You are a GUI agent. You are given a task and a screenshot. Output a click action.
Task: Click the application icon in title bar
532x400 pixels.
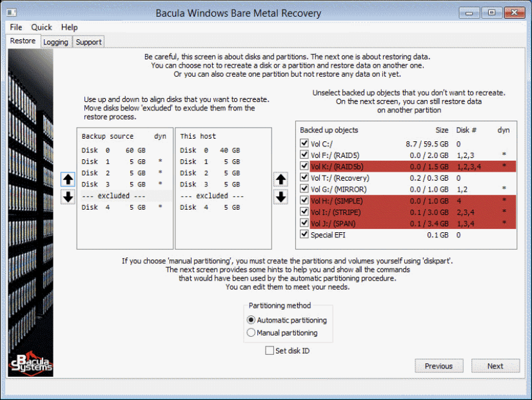pyautogui.click(x=12, y=12)
